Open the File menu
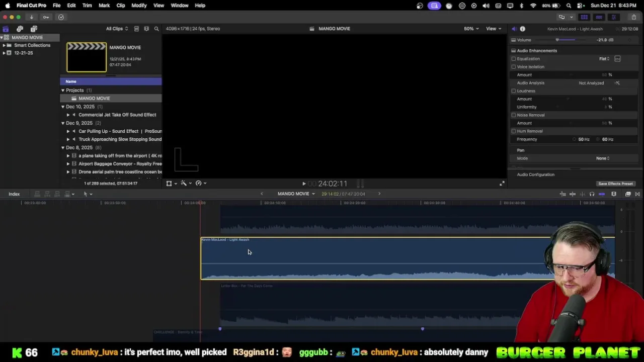This screenshot has width=644, height=362. tap(56, 6)
